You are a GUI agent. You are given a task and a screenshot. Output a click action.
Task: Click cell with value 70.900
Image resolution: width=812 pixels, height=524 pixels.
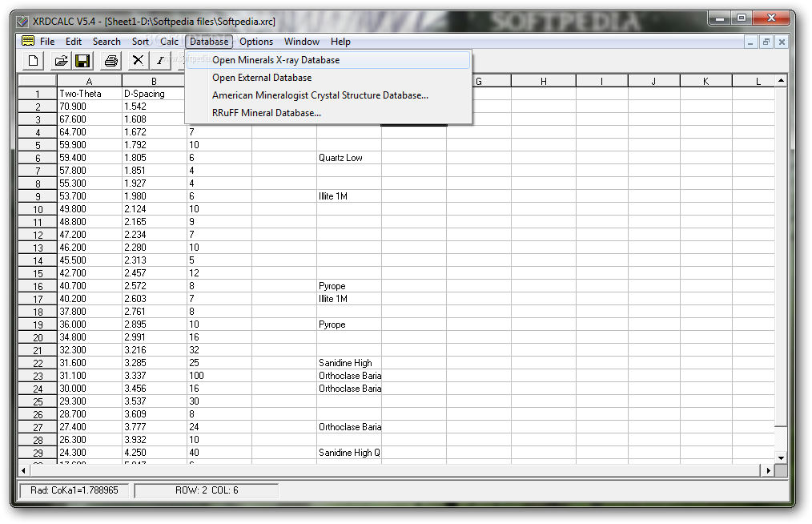tap(90, 107)
